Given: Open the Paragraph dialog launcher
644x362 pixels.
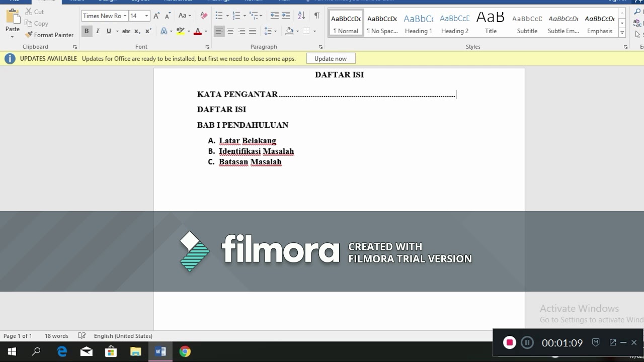Looking at the screenshot, I should tap(321, 47).
